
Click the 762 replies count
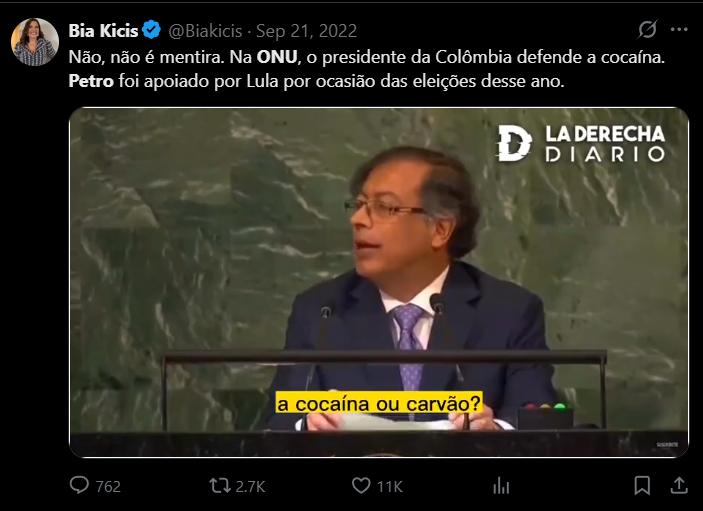click(108, 486)
